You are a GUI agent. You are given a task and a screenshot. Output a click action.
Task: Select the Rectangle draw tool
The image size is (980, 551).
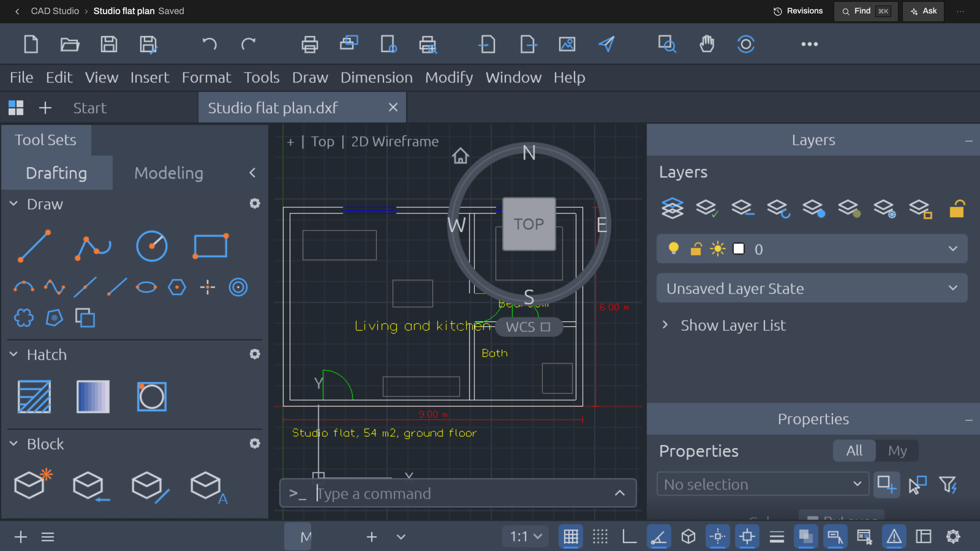tap(210, 246)
